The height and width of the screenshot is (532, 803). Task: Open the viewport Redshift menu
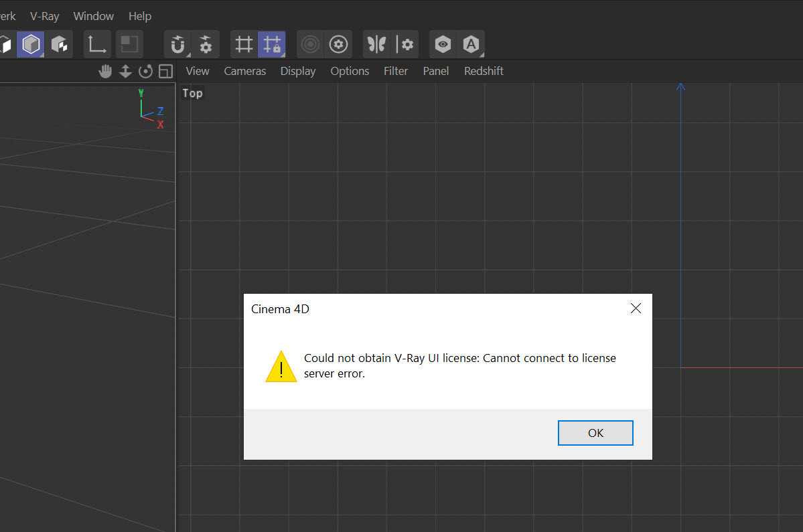[484, 71]
